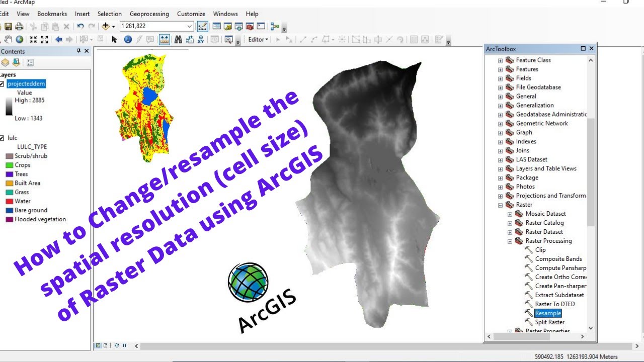Collapse the Raster toolbox
Screen dimensions: 644x362
[x=501, y=205]
